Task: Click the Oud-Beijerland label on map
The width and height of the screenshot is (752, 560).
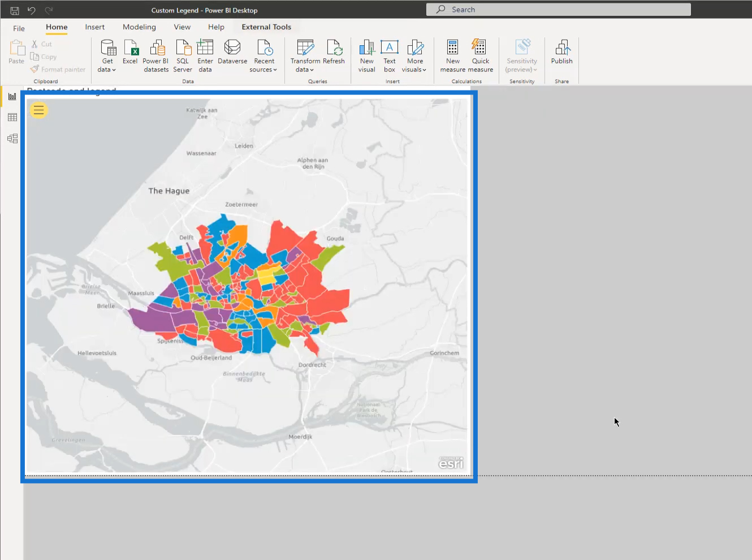Action: click(x=211, y=357)
